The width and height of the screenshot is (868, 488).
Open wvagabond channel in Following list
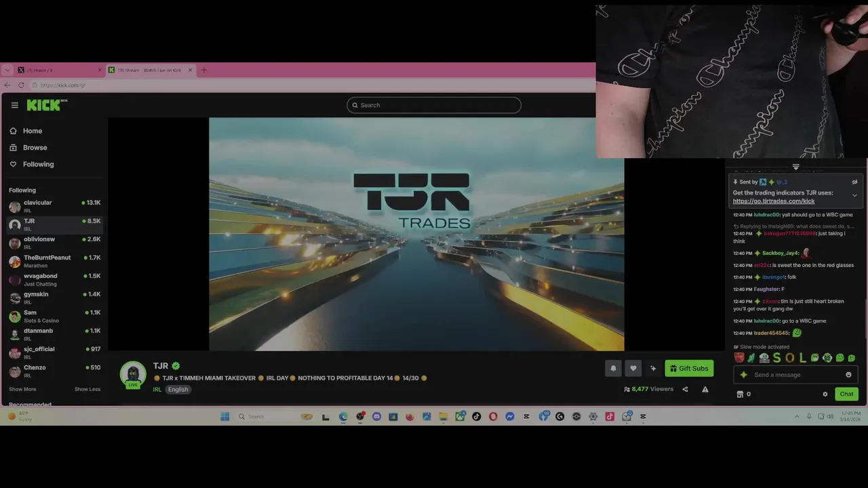coord(54,279)
